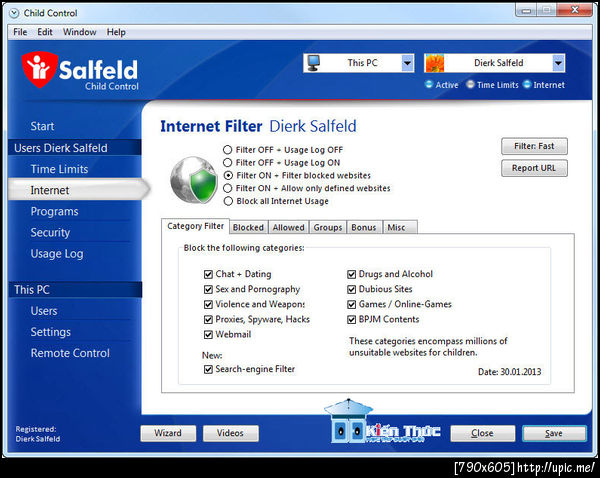Click the Close button at bottom
600x478 pixels.
[x=483, y=433]
